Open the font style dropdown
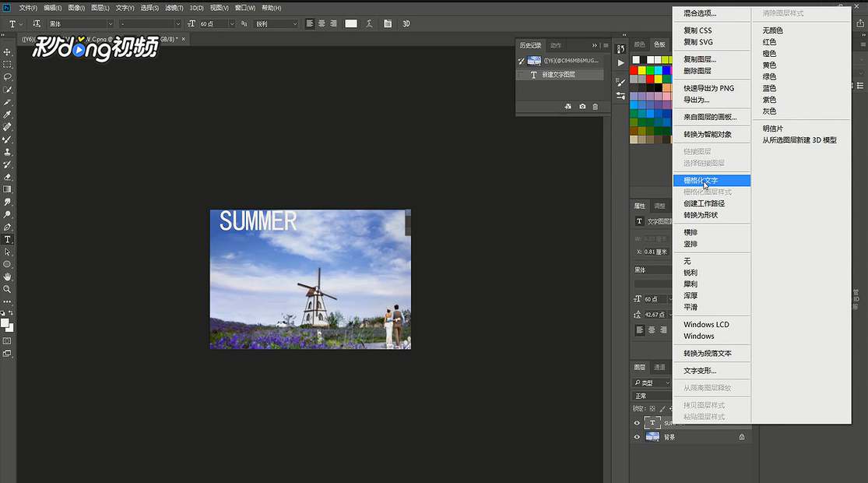This screenshot has height=483, width=868. point(177,24)
